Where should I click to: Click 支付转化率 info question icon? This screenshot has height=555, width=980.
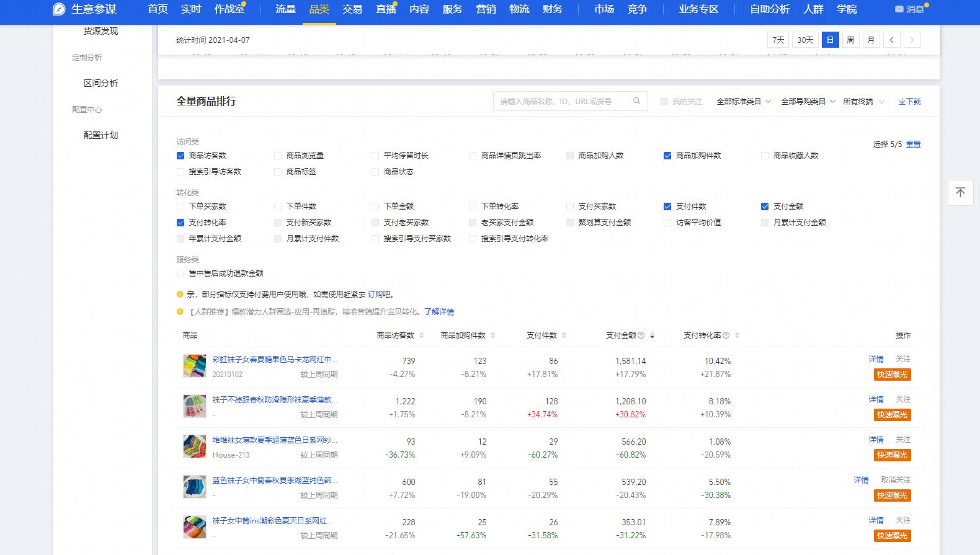[x=726, y=335]
